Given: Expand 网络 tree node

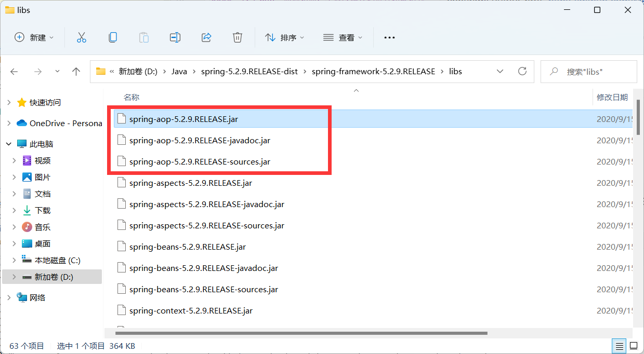Looking at the screenshot, I should (x=9, y=298).
